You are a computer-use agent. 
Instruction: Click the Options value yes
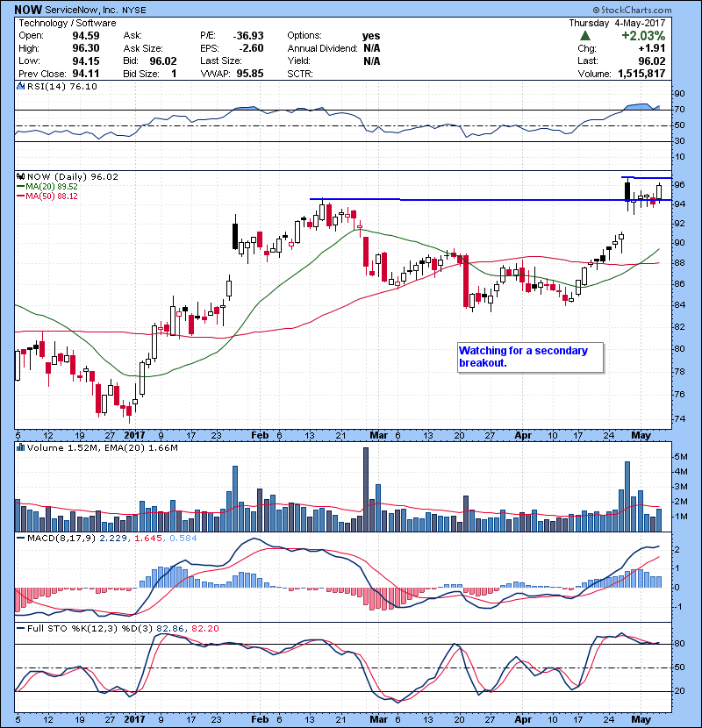pos(371,36)
